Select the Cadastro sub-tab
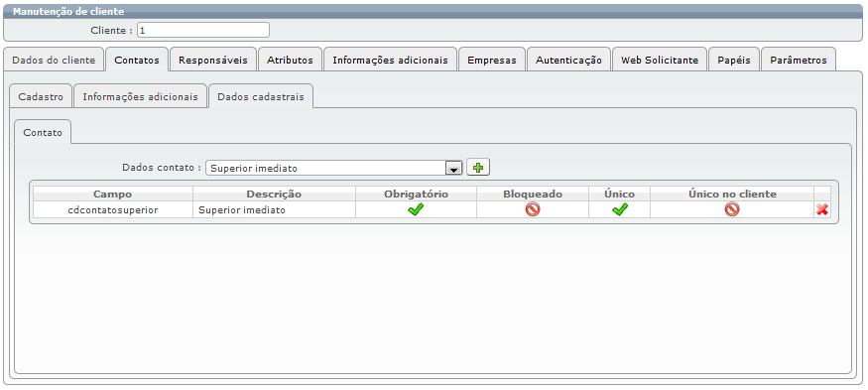 41,96
